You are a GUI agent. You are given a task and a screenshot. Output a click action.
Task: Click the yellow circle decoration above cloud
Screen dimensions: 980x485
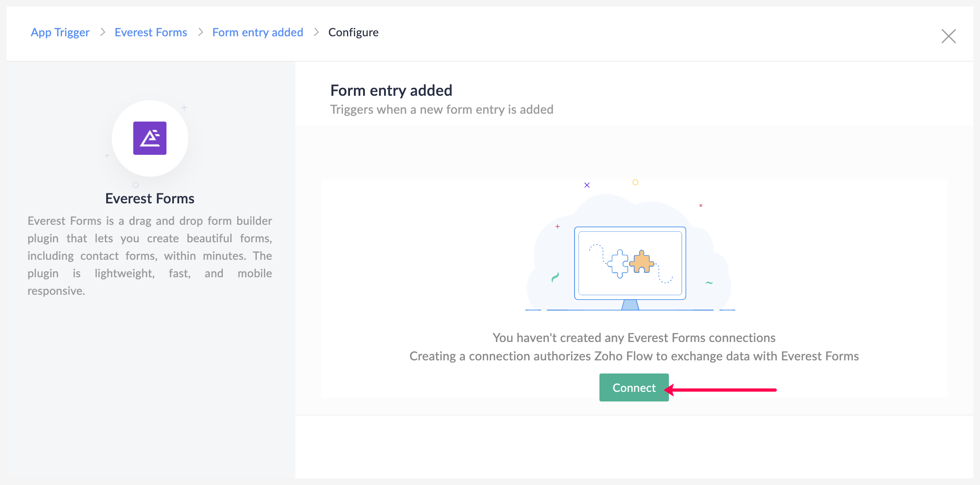635,182
